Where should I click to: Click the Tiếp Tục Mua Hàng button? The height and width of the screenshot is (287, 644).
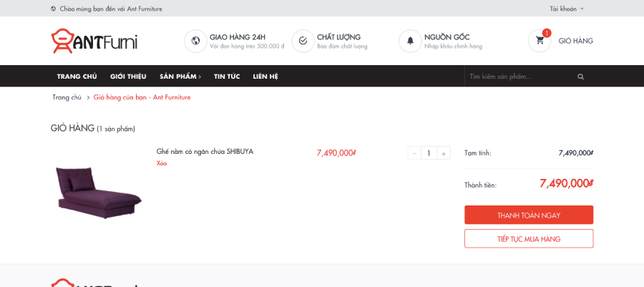point(529,238)
